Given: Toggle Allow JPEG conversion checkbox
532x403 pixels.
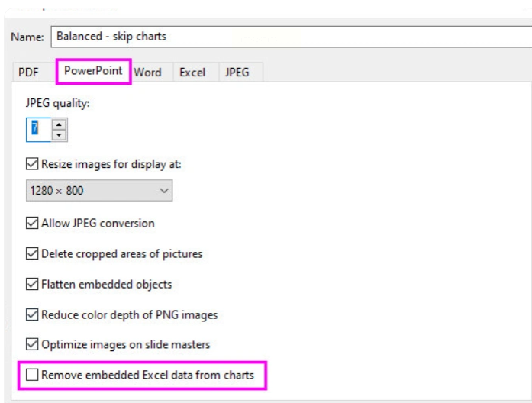Looking at the screenshot, I should [x=32, y=223].
